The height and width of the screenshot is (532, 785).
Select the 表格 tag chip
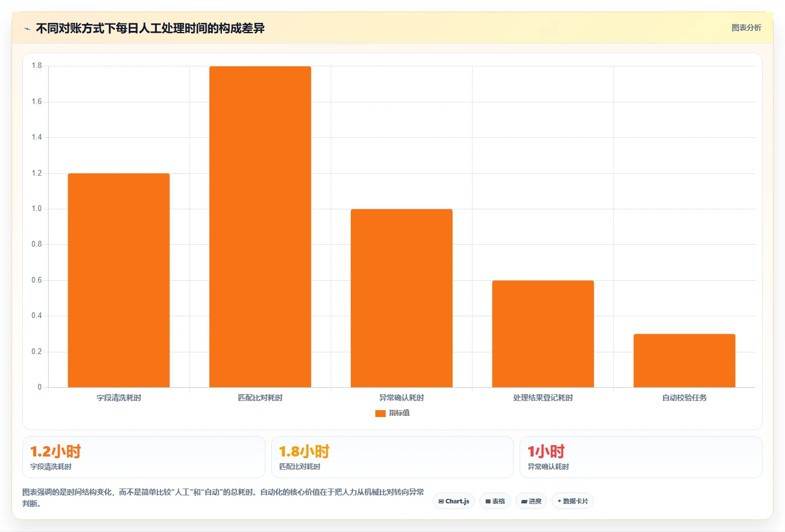[495, 501]
